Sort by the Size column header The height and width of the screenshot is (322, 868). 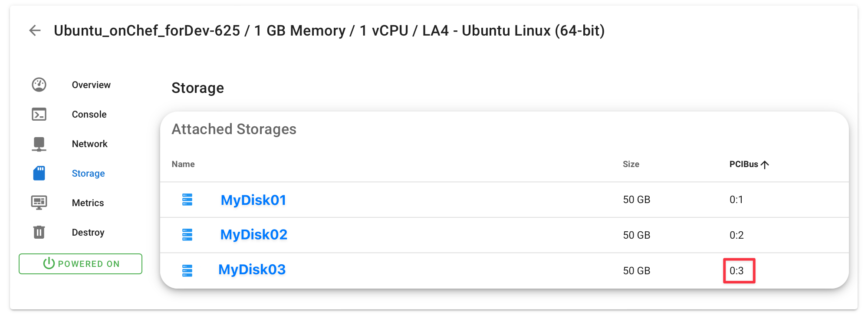click(x=631, y=164)
